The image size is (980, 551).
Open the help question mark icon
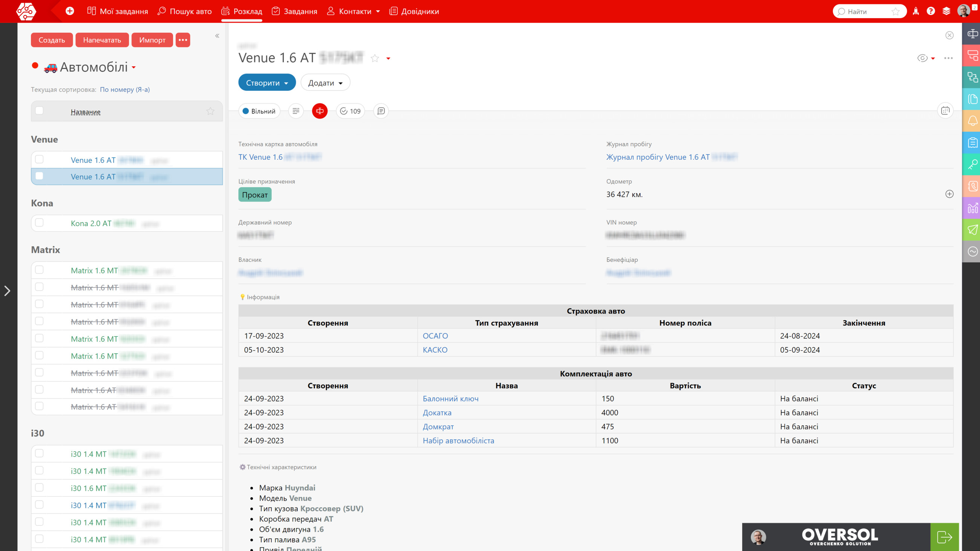pyautogui.click(x=931, y=11)
